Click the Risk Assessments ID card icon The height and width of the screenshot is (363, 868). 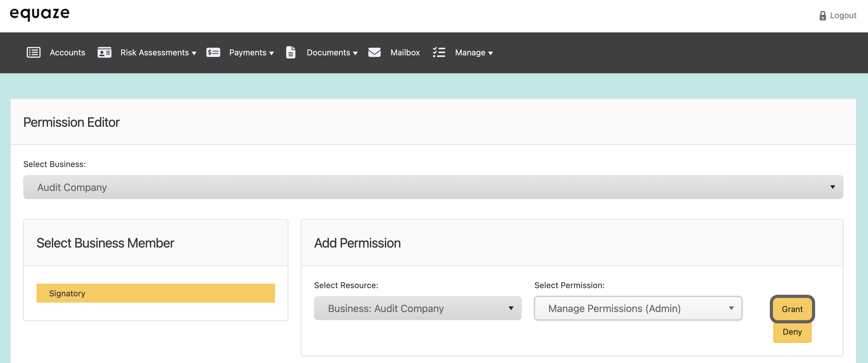tap(104, 53)
